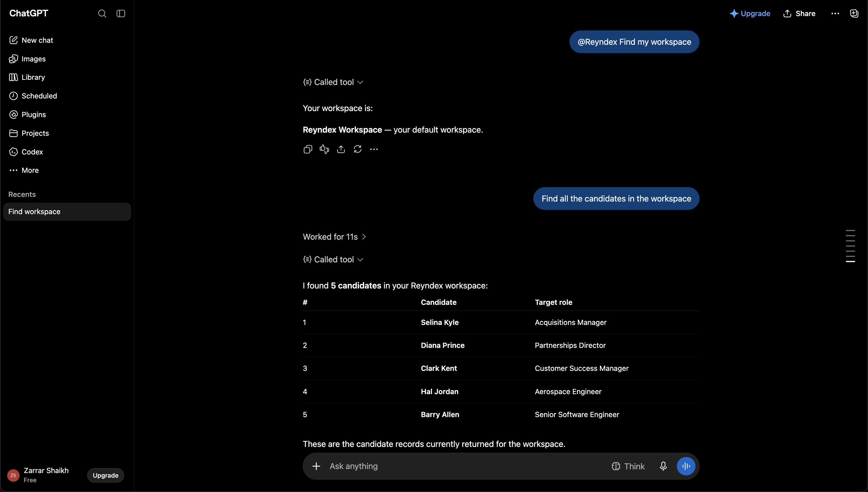868x492 pixels.
Task: Select the Hal Jordan candidate cell
Action: pyautogui.click(x=439, y=392)
